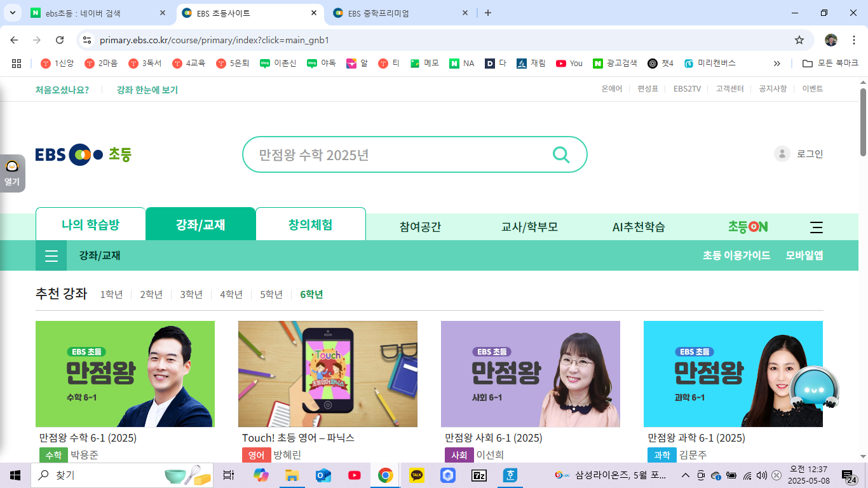Toggle the 강좌/교재 hamburger menu
Image resolution: width=868 pixels, height=488 pixels.
tap(51, 255)
